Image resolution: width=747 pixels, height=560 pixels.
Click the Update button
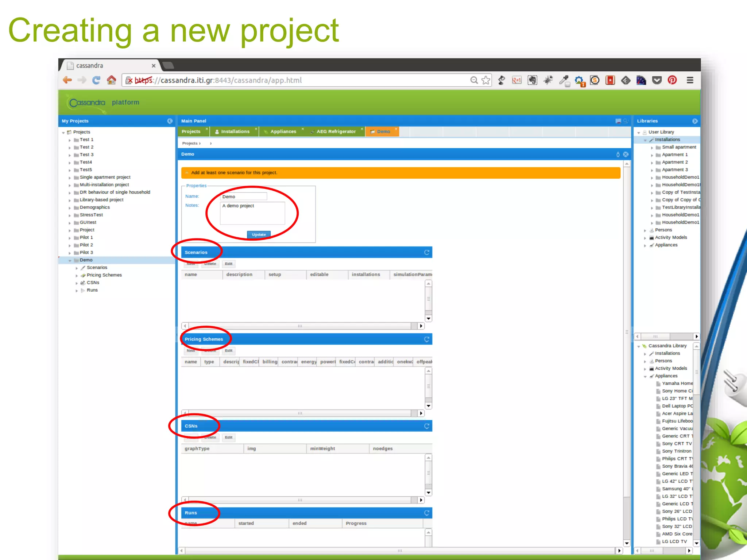pos(259,234)
